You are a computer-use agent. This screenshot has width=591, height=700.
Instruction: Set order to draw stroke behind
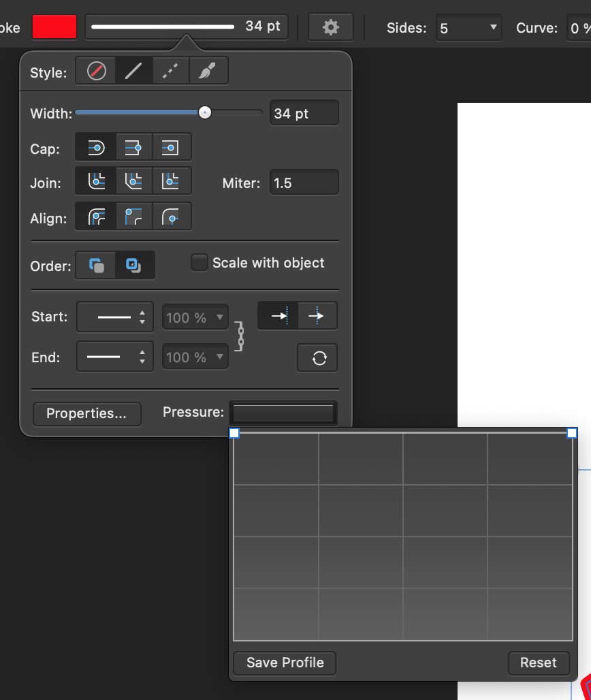point(96,265)
